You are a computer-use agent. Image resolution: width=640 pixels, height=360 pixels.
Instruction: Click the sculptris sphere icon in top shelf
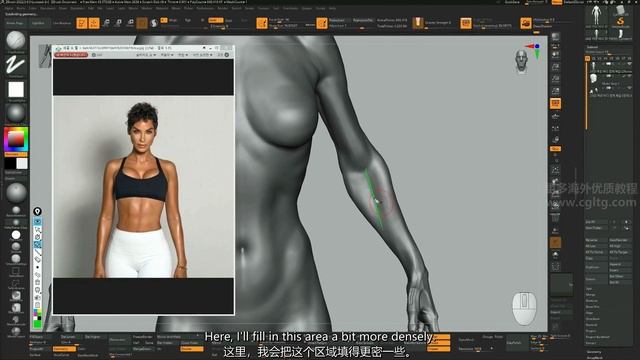click(x=154, y=23)
